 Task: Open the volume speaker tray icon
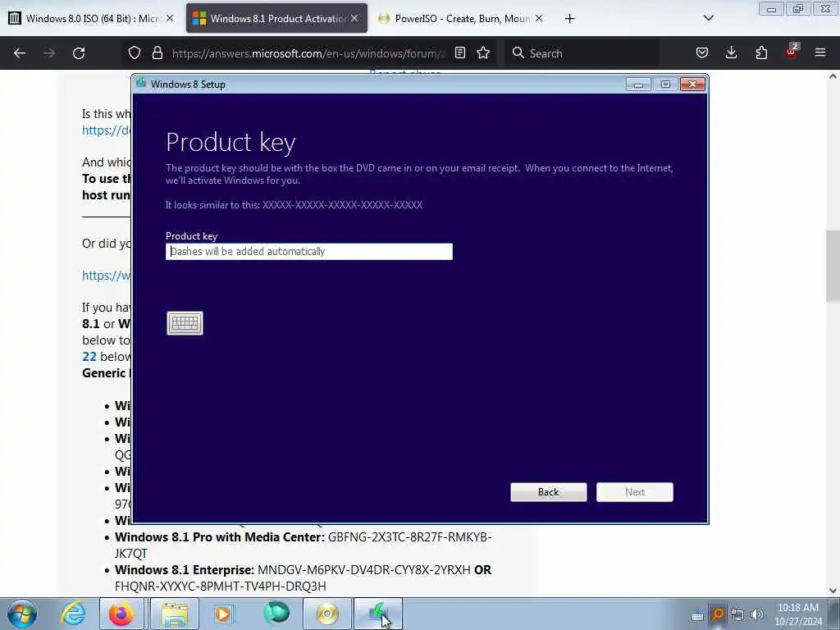coord(756,614)
